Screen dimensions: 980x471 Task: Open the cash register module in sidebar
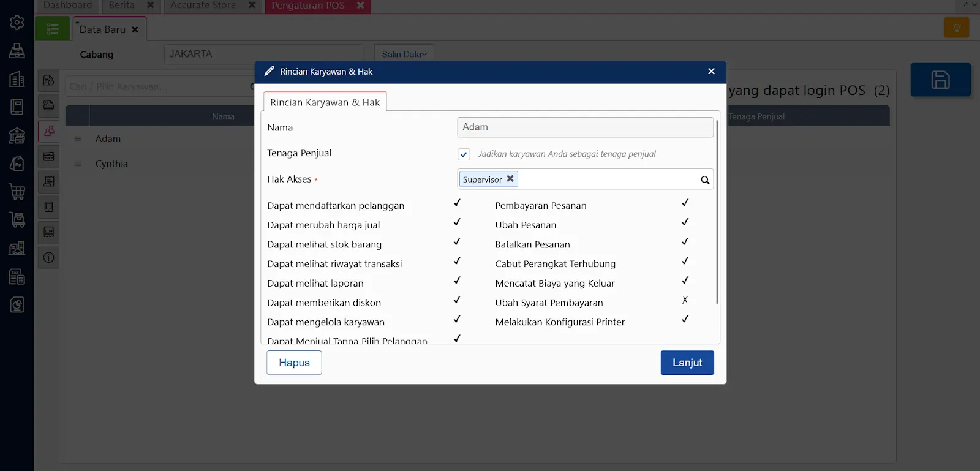point(17,51)
